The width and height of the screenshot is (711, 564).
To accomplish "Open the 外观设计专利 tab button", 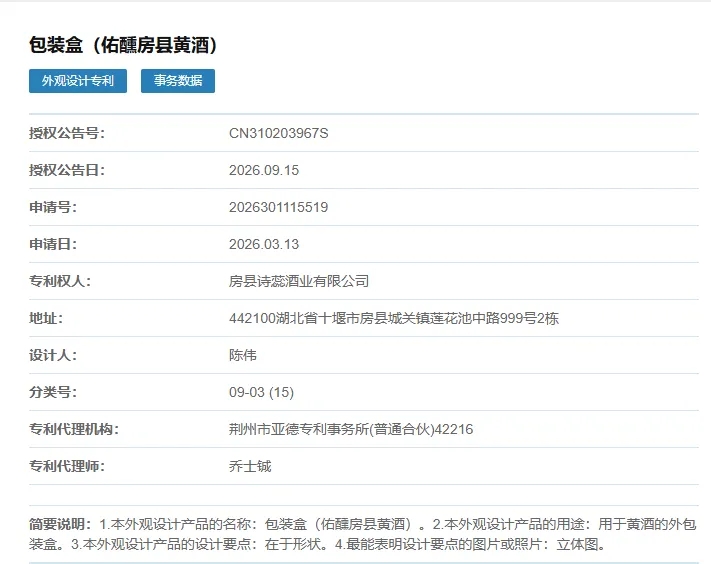I will pyautogui.click(x=78, y=81).
